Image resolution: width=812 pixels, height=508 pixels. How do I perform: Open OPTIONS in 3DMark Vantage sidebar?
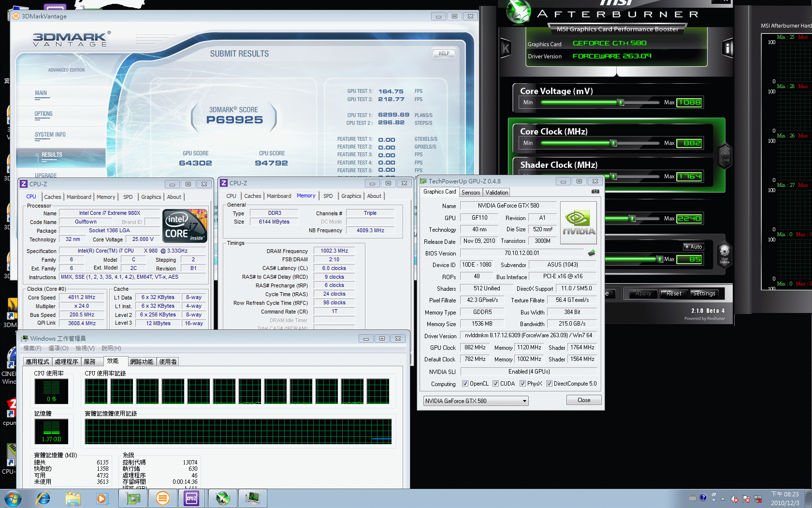click(x=43, y=114)
